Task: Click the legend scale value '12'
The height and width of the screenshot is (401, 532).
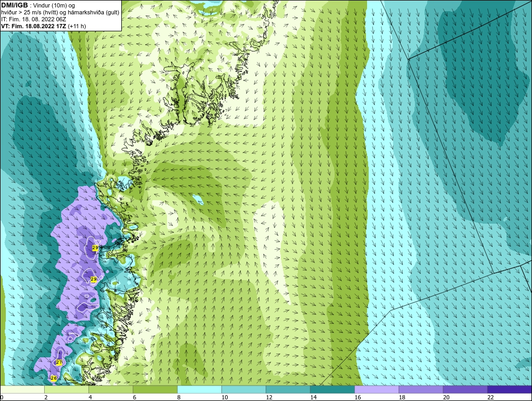Action: [x=269, y=398]
